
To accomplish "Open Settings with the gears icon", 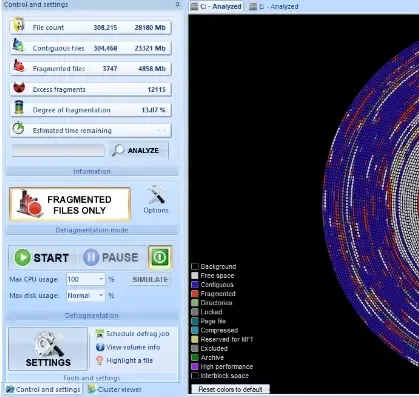I will pyautogui.click(x=48, y=344).
